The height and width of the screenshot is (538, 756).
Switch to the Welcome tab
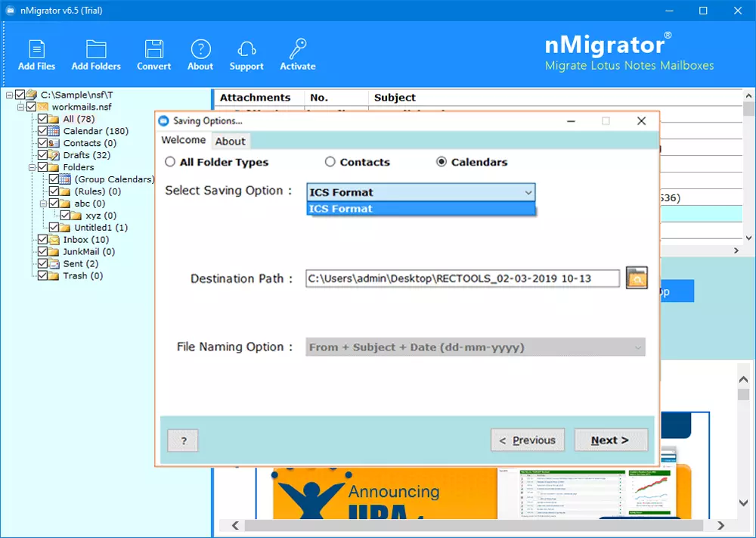coord(183,140)
